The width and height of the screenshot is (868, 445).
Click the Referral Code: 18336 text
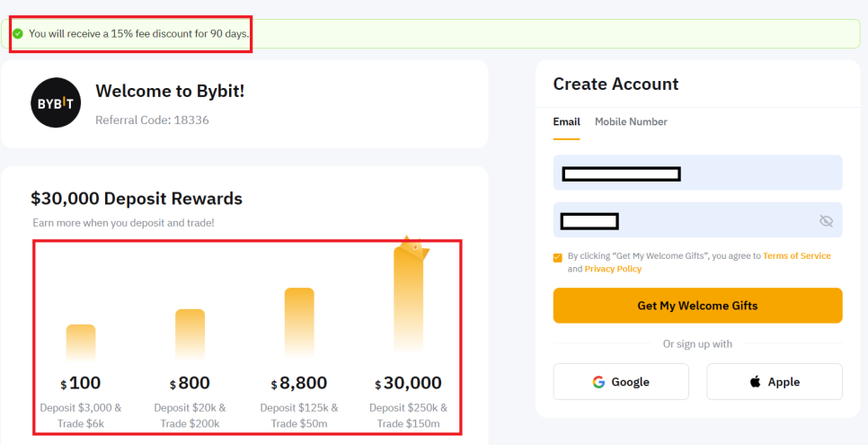152,120
